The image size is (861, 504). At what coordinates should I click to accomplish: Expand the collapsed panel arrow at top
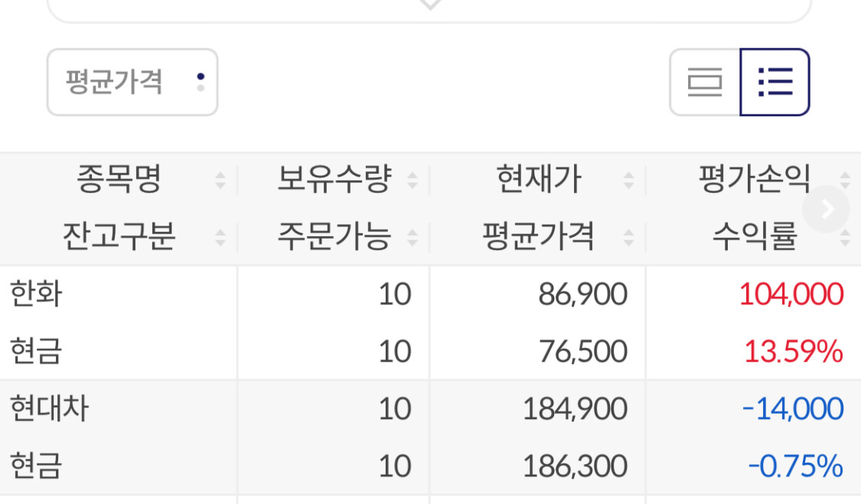[430, 5]
